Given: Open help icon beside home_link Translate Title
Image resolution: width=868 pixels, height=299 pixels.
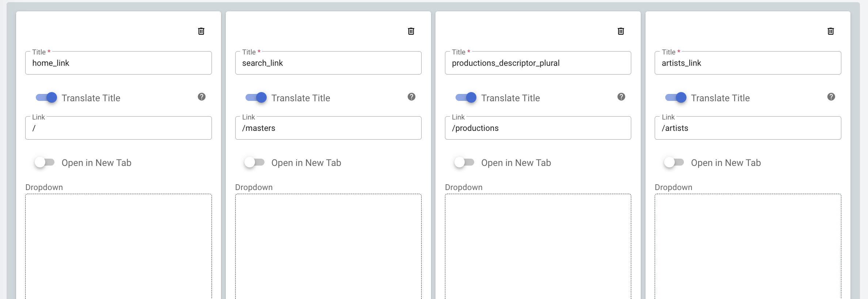Looking at the screenshot, I should (x=202, y=97).
